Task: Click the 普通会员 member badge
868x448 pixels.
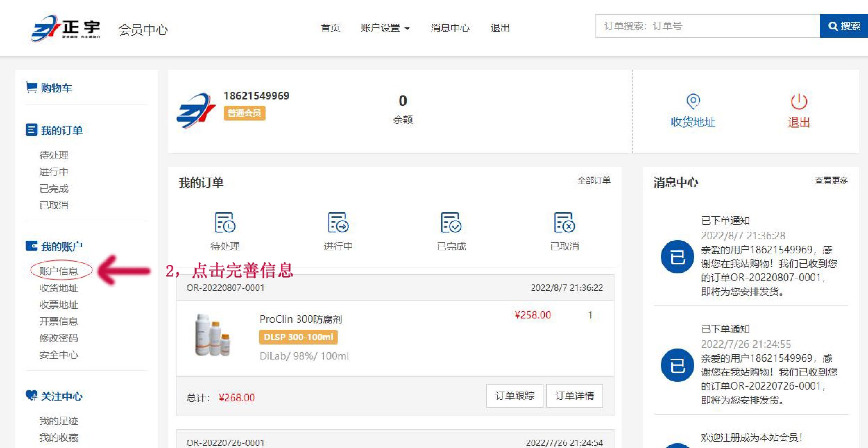Action: (x=244, y=113)
